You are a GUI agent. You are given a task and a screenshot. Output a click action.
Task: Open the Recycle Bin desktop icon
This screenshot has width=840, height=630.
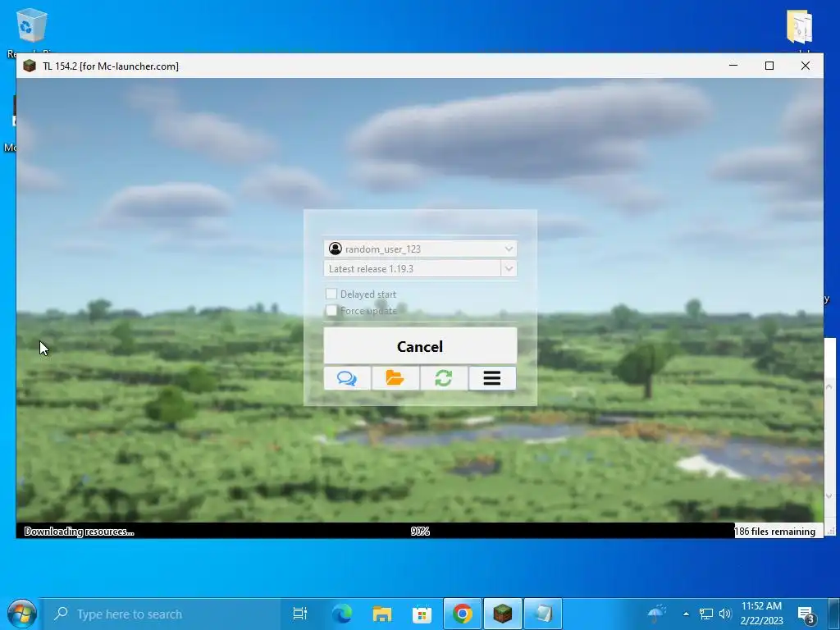pos(31,25)
